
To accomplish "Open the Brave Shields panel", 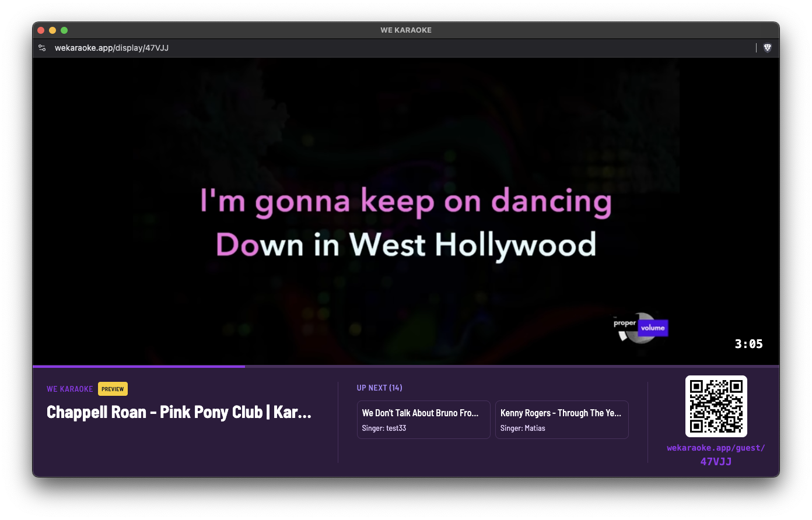I will (767, 48).
